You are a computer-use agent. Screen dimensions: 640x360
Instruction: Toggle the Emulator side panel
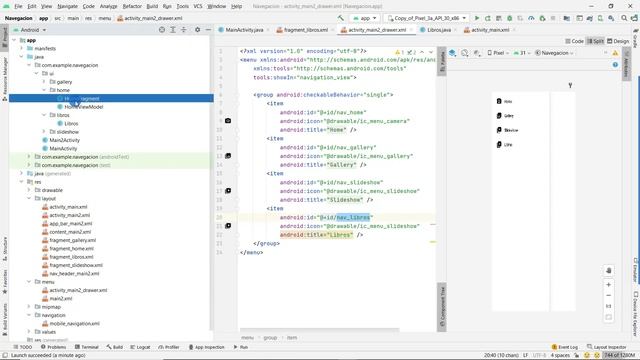coord(635,270)
